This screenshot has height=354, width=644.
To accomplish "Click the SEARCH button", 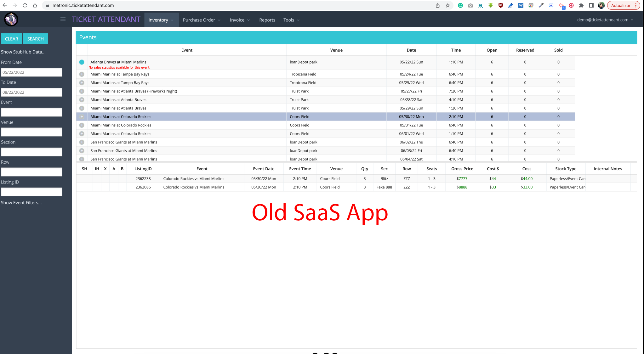I will point(36,39).
